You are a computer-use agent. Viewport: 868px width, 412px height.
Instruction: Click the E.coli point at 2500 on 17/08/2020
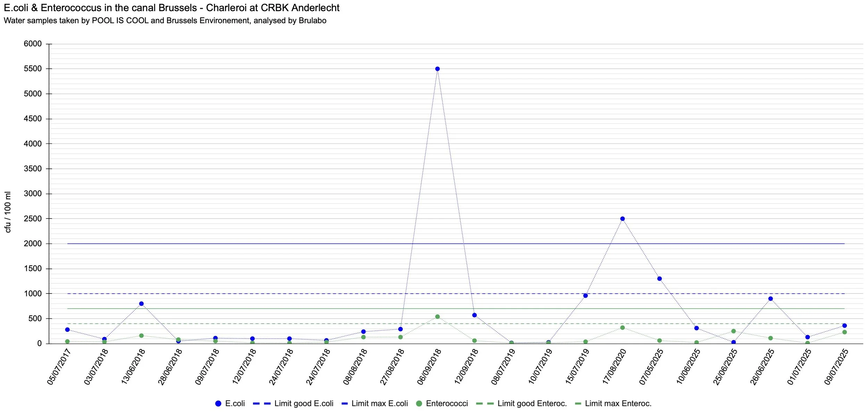click(x=623, y=219)
